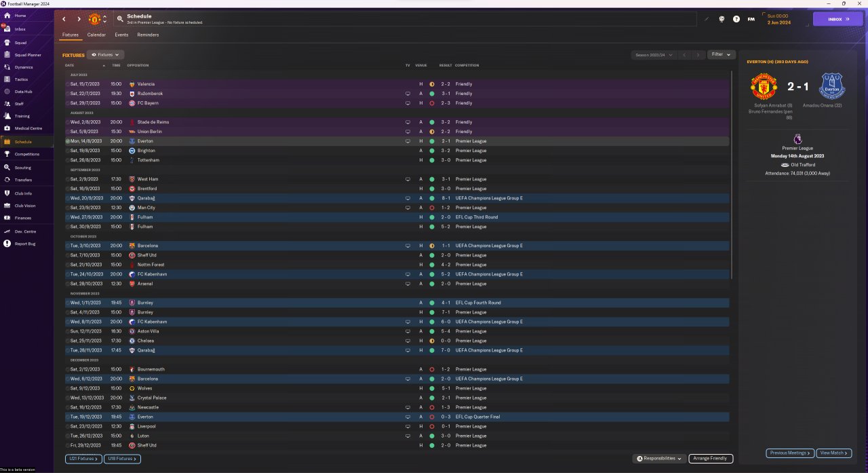Toggle the FC Bayern fixture row checkbox
The width and height of the screenshot is (868, 473).
coord(68,103)
